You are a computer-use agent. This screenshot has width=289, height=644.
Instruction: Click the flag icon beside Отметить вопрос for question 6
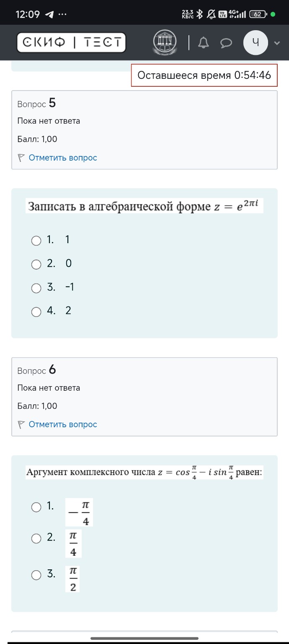21,424
